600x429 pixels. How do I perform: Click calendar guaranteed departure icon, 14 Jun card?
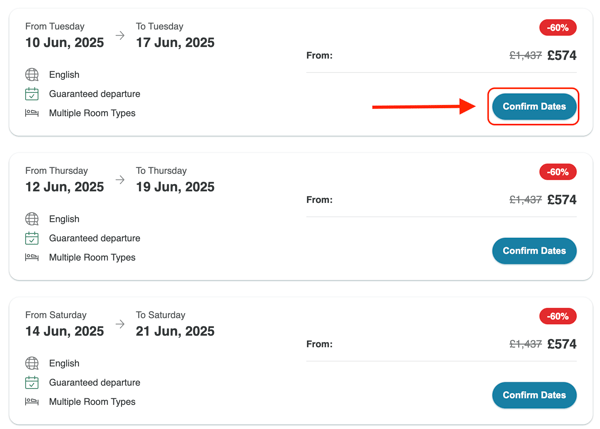32,382
